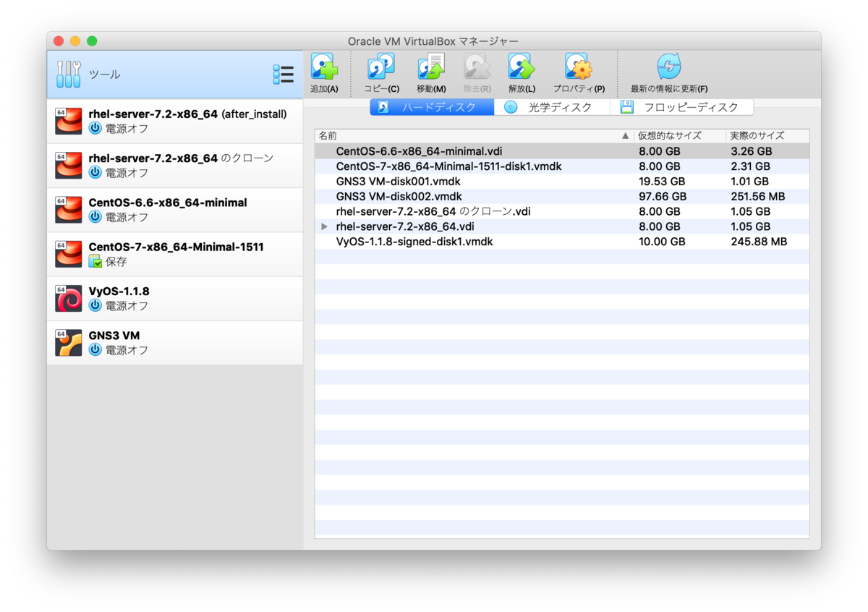
Task: Click the Copy (コピー) disk toolbar icon
Action: [x=381, y=67]
